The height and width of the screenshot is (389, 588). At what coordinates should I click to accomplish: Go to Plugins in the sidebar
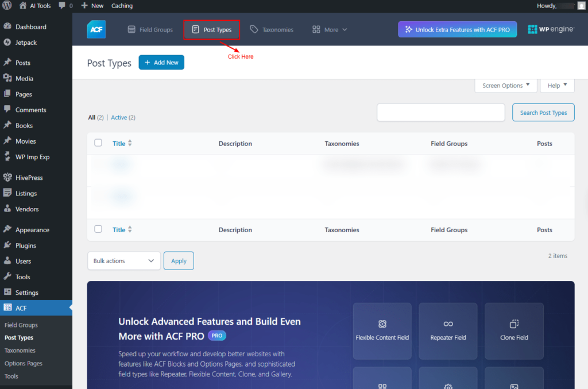(x=25, y=245)
